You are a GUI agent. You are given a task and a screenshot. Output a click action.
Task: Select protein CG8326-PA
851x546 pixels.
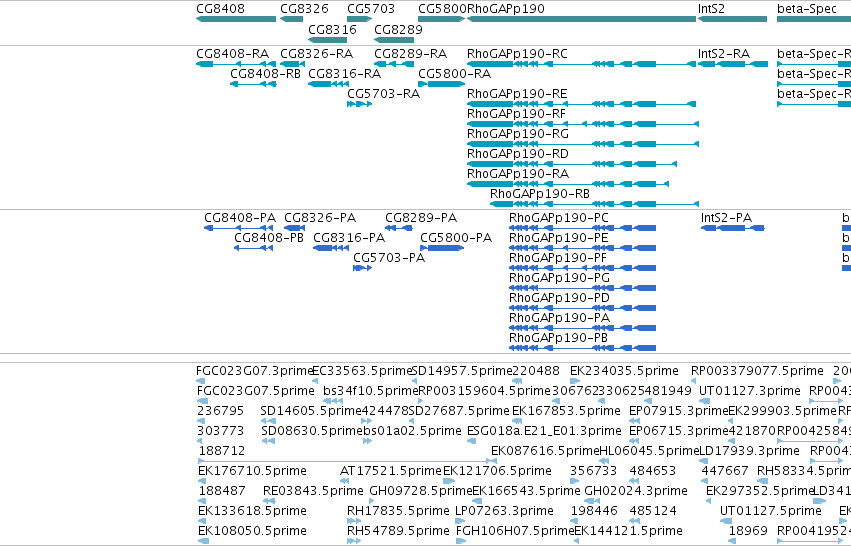click(x=295, y=228)
